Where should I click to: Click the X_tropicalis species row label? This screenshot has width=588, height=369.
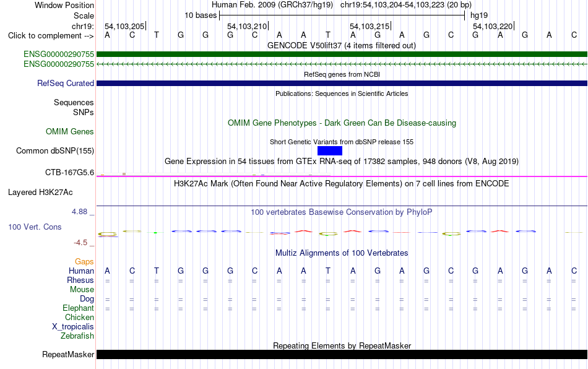[x=73, y=327]
